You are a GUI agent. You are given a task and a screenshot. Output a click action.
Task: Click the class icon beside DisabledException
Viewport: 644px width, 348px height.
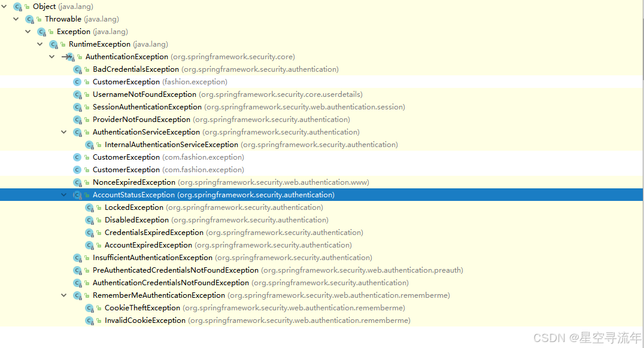coord(89,220)
